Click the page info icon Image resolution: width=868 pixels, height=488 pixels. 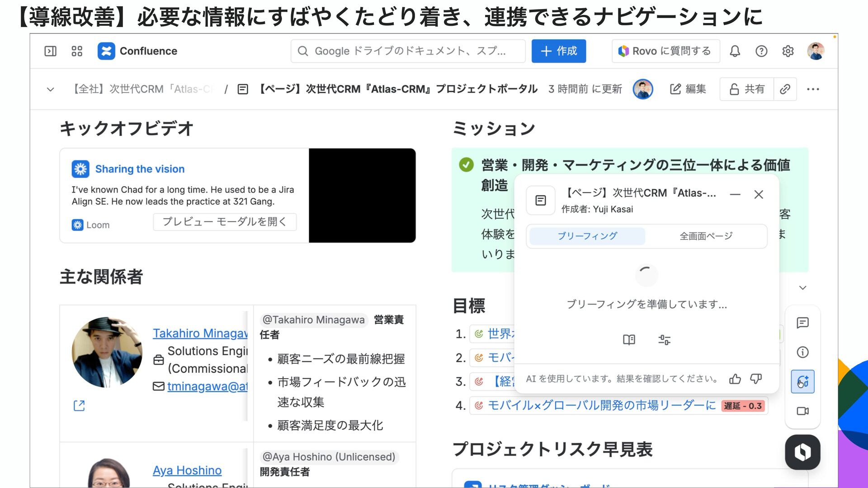point(802,352)
